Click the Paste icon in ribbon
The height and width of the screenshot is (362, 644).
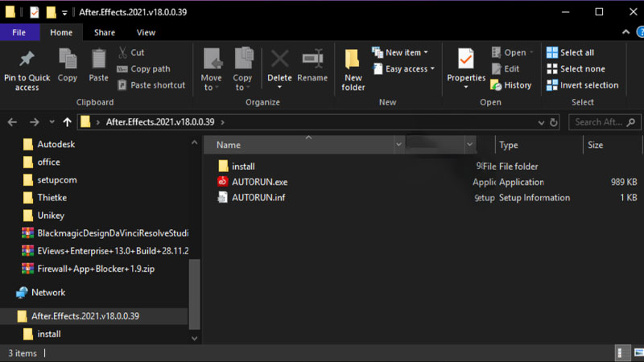(98, 60)
